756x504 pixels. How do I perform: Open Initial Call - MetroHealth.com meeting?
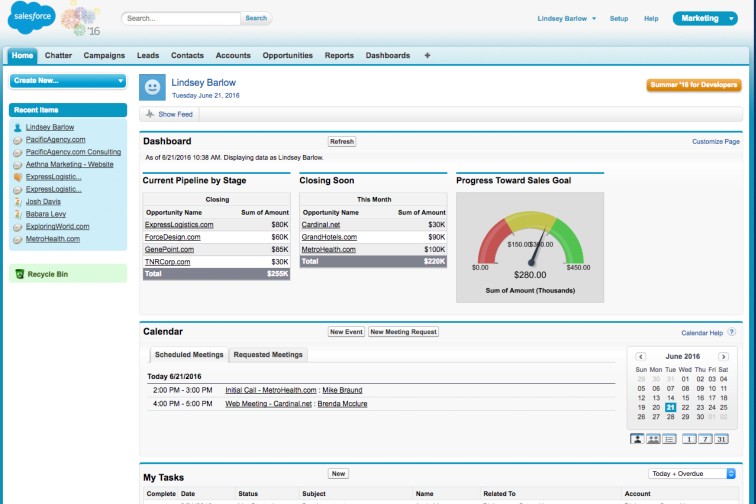tap(271, 390)
